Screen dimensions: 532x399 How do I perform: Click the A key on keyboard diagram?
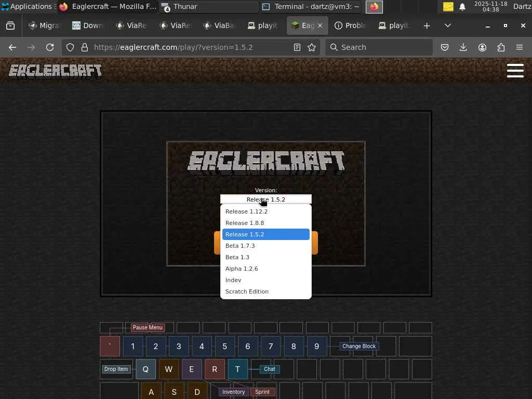151,391
